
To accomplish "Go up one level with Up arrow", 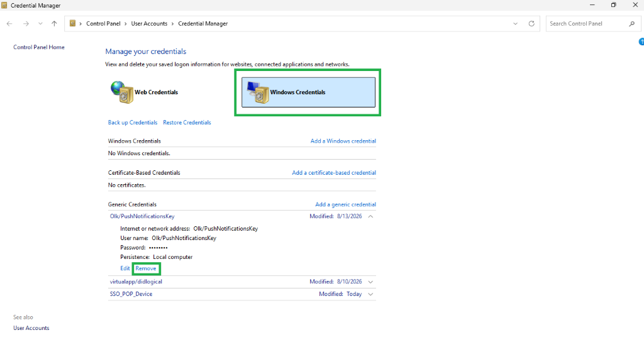I will click(x=54, y=24).
